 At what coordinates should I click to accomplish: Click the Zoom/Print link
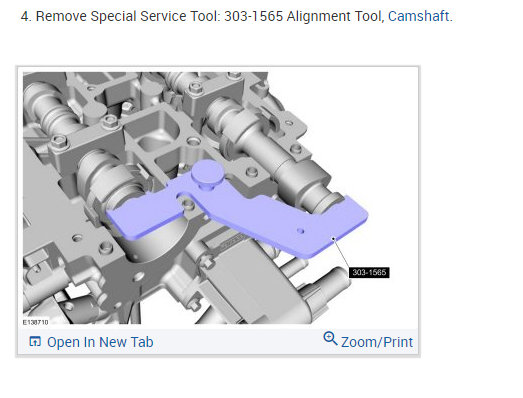(x=377, y=342)
